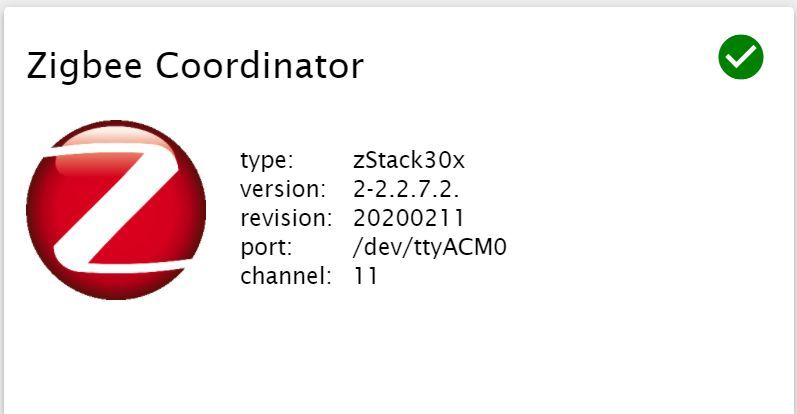
Task: Click the version label
Action: pos(283,189)
